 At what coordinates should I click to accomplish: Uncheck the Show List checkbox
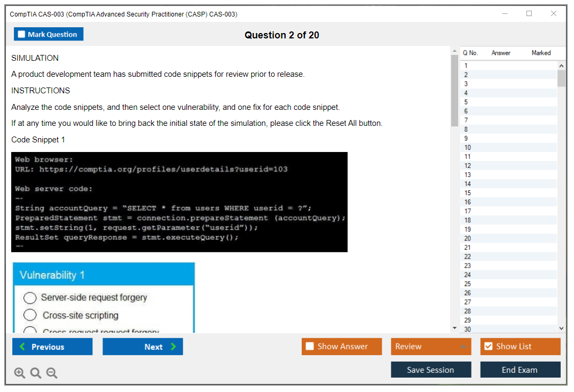(488, 347)
